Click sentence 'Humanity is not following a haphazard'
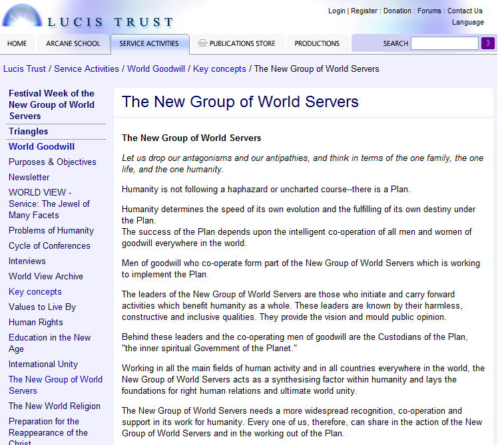This screenshot has width=504, height=445. point(266,189)
